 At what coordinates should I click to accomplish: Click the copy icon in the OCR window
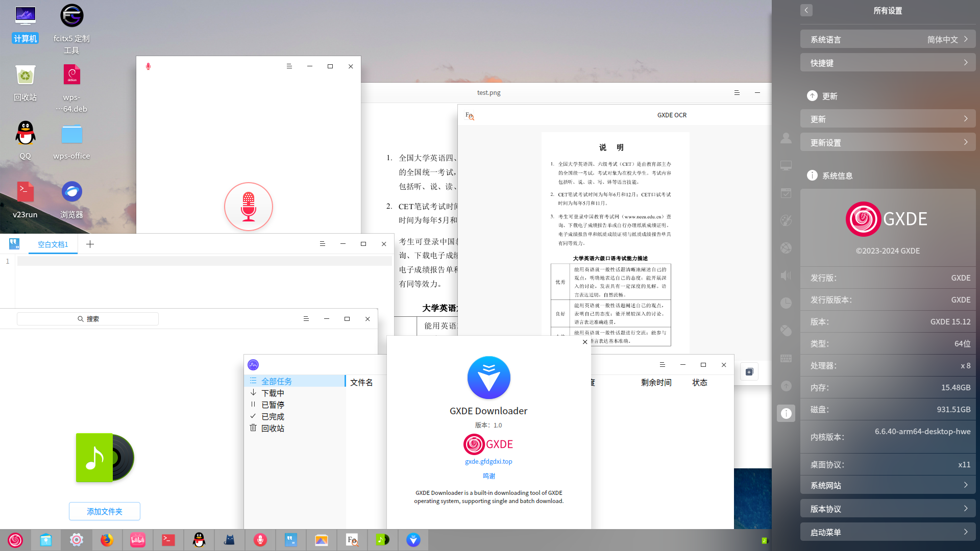[749, 372]
